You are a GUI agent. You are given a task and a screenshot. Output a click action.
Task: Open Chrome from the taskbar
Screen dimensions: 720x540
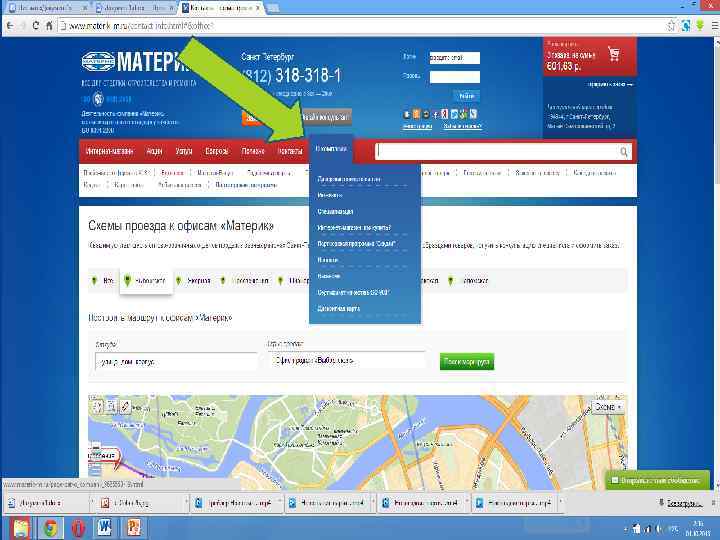coord(50,528)
